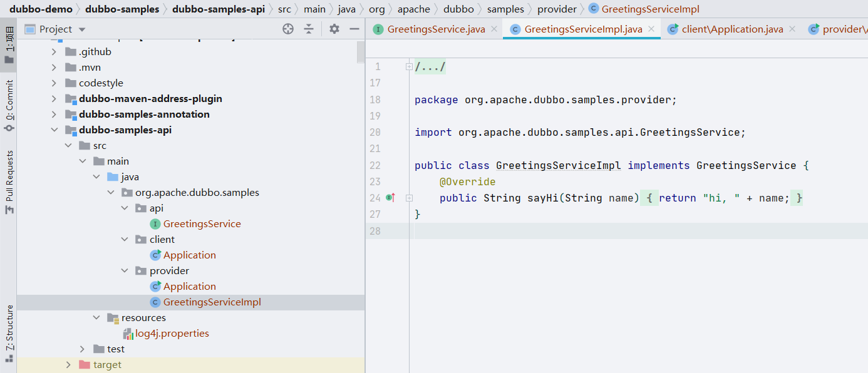Expand dubbo-samples-annotation module
The height and width of the screenshot is (373, 868).
[x=54, y=114]
